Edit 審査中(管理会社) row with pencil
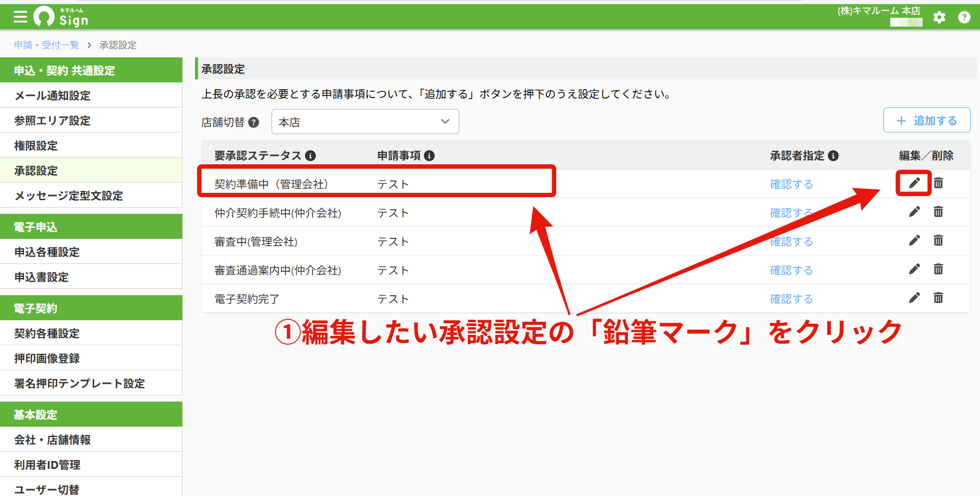 [914, 240]
